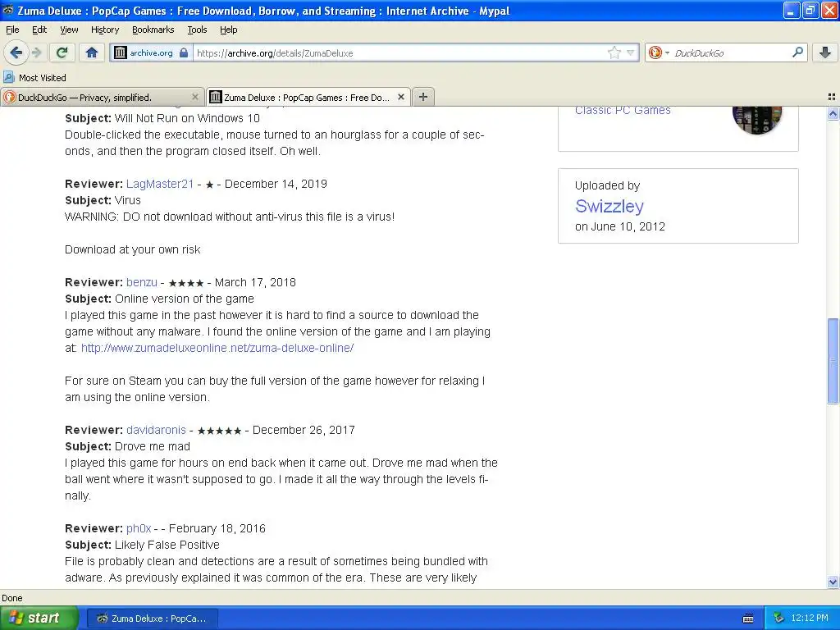The width and height of the screenshot is (840, 630).
Task: Open the Bookmarks menu
Action: 153,30
